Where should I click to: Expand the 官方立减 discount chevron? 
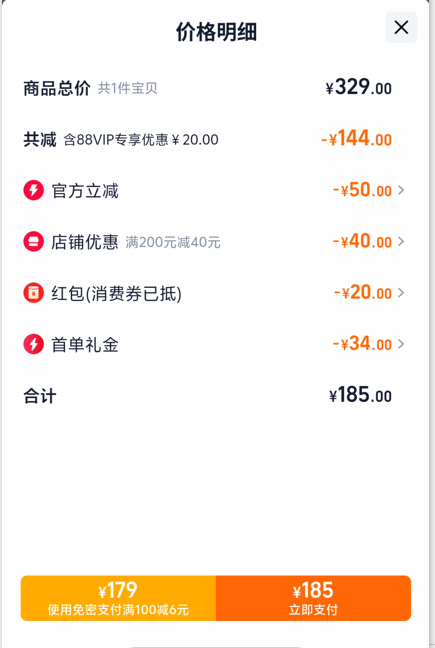point(401,190)
